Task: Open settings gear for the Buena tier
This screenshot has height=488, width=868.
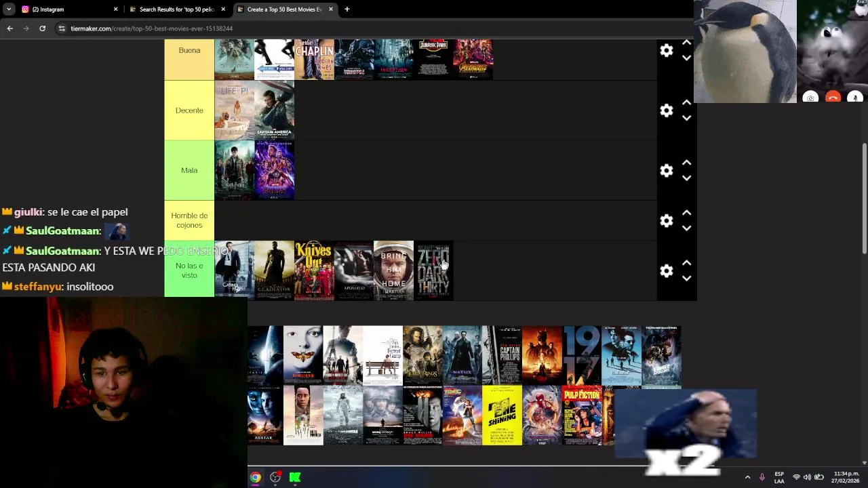Action: point(667,51)
